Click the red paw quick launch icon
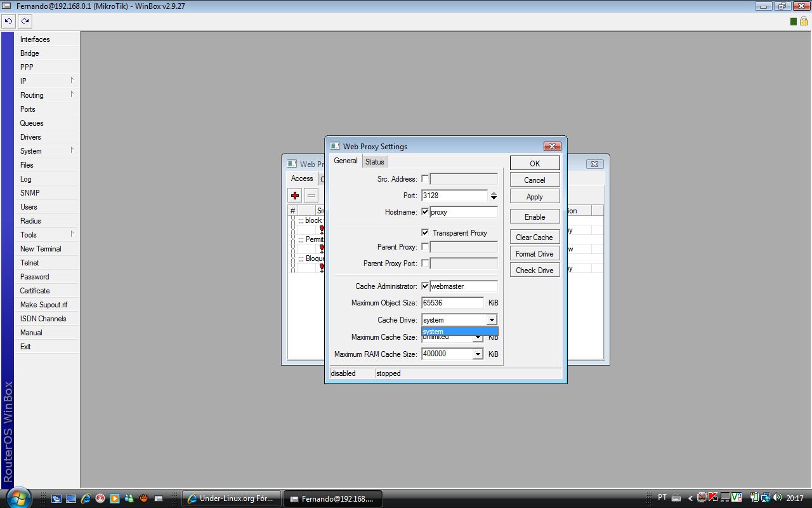The height and width of the screenshot is (508, 812). click(x=143, y=498)
